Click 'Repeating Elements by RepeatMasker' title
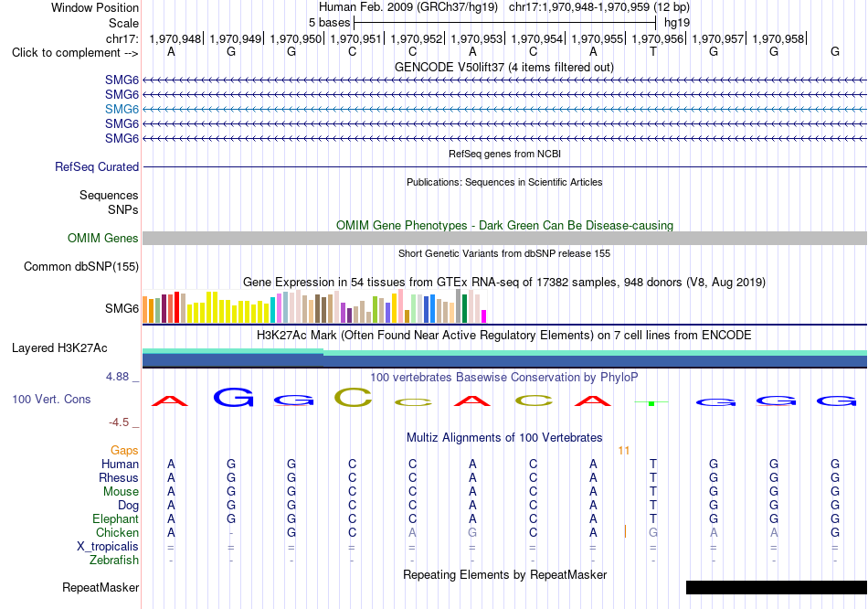Image resolution: width=868 pixels, height=609 pixels. (505, 574)
